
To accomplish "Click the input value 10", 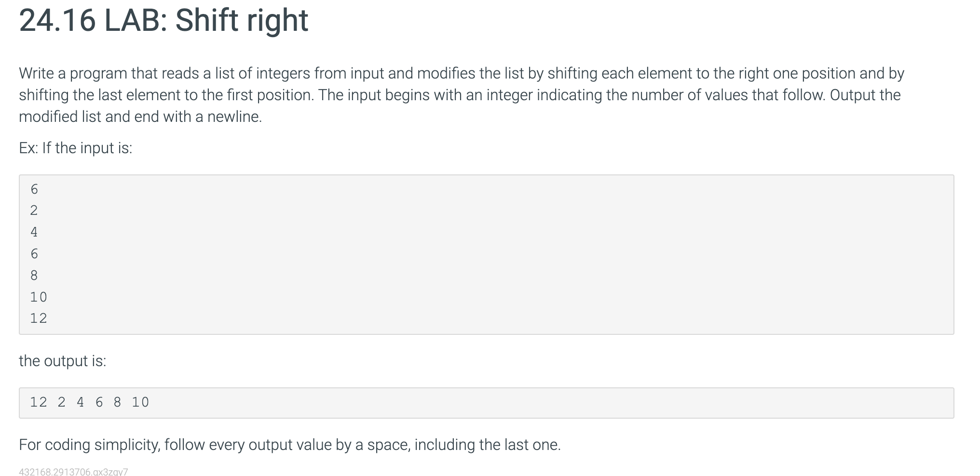I will (x=39, y=297).
